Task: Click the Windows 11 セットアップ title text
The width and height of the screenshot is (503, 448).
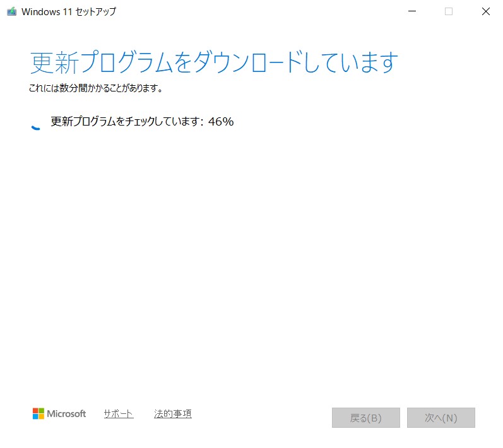Action: (69, 11)
